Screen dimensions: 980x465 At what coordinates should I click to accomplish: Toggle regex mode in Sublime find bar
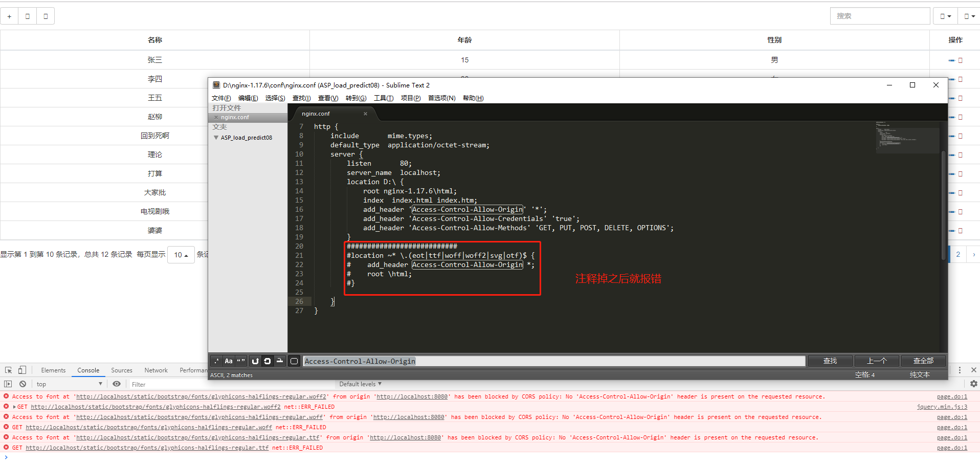(x=216, y=361)
